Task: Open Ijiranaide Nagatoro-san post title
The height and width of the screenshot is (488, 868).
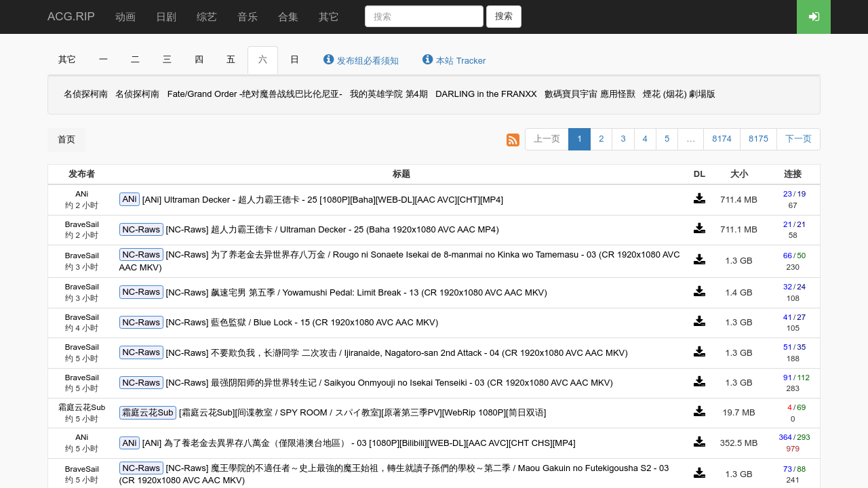Action: pyautogui.click(x=397, y=353)
